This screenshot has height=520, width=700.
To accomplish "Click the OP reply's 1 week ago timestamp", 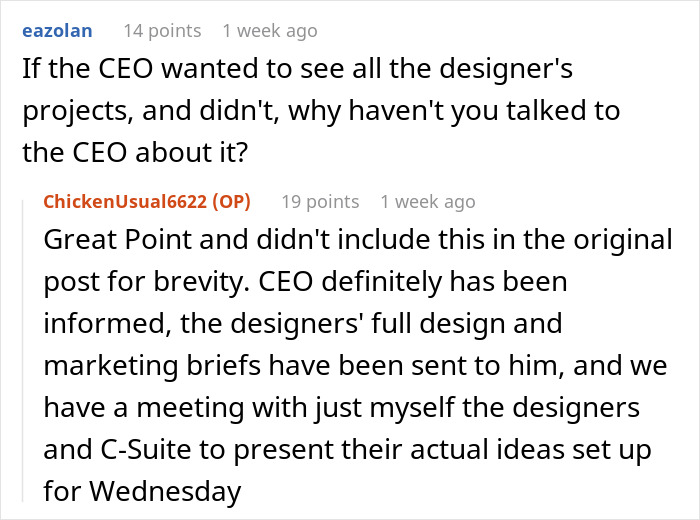I will [428, 202].
